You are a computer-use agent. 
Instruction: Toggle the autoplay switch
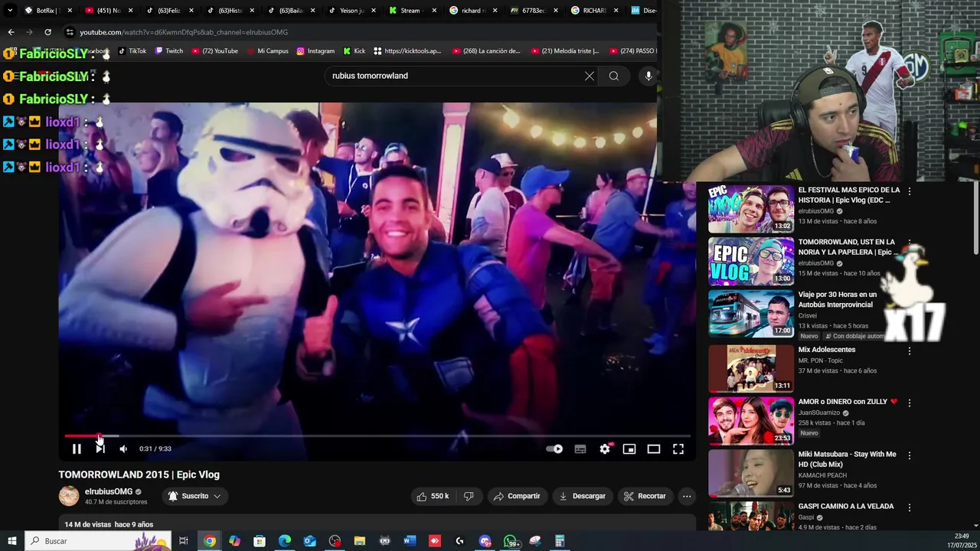[x=554, y=449]
